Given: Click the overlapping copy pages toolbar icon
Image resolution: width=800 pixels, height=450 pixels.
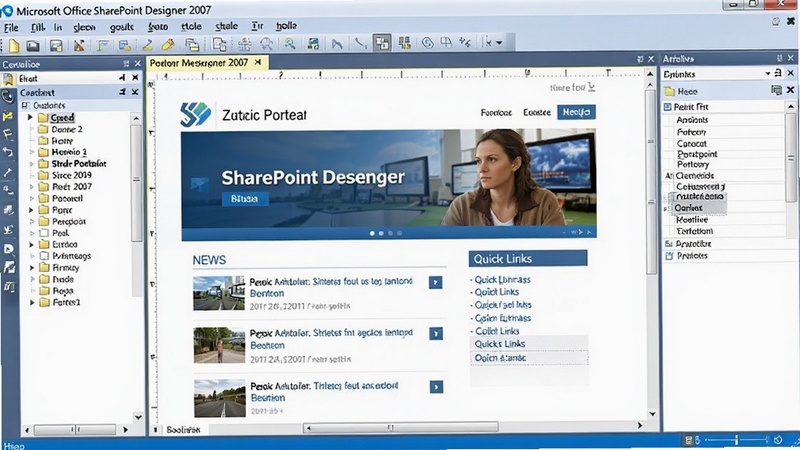Looking at the screenshot, I should (x=219, y=44).
